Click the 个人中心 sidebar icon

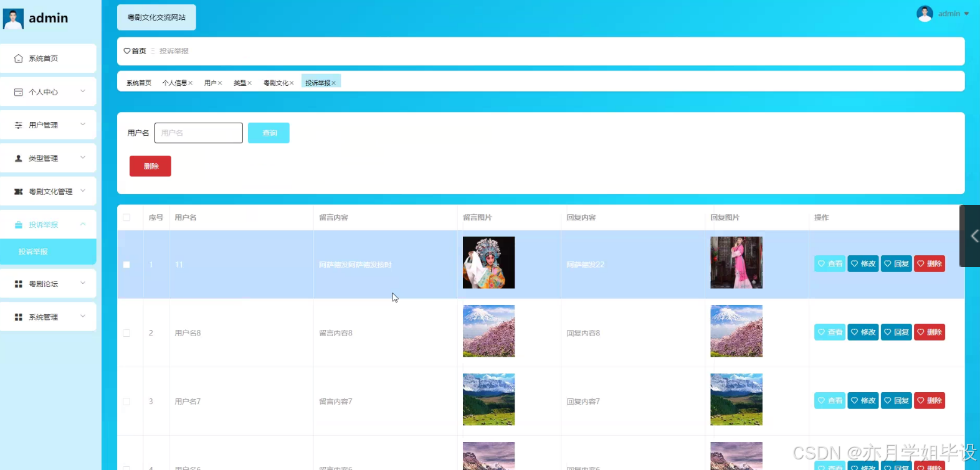19,92
